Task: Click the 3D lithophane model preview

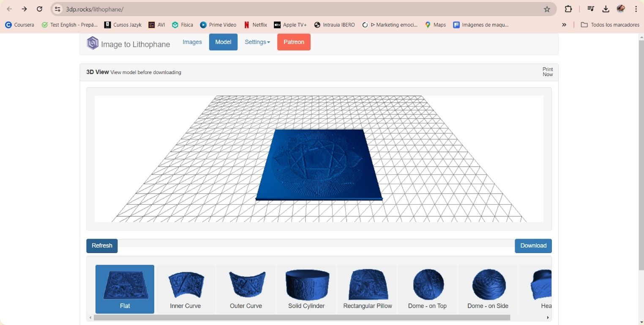Action: pyautogui.click(x=319, y=164)
